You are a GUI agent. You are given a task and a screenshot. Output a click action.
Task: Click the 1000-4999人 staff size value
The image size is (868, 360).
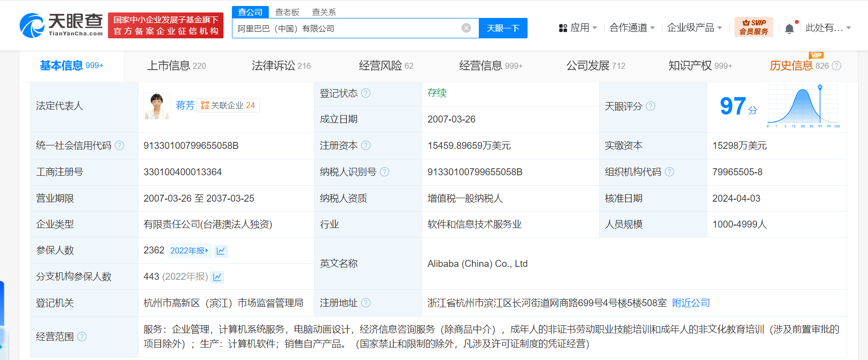[x=740, y=224]
